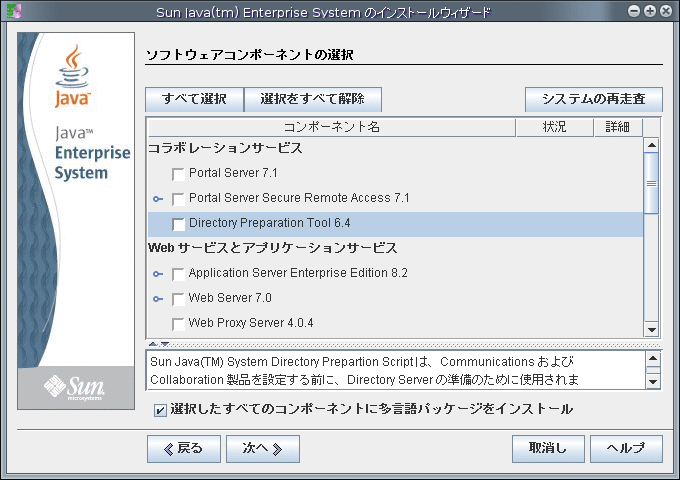Click the 詳細 column header
Image resolution: width=680 pixels, height=480 pixels.
point(618,127)
